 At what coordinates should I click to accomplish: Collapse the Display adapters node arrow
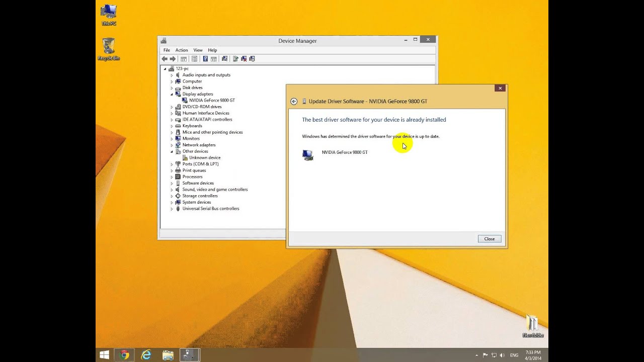(x=172, y=94)
